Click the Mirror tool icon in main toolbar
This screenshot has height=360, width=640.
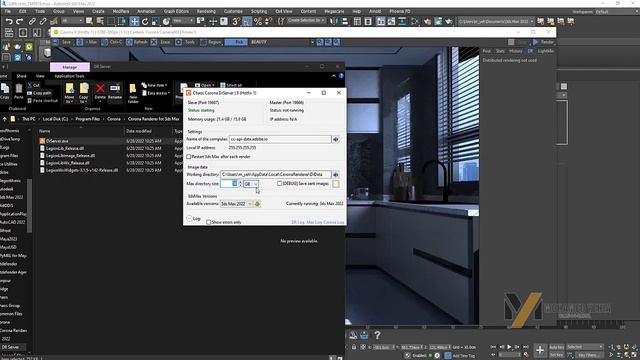[334, 21]
